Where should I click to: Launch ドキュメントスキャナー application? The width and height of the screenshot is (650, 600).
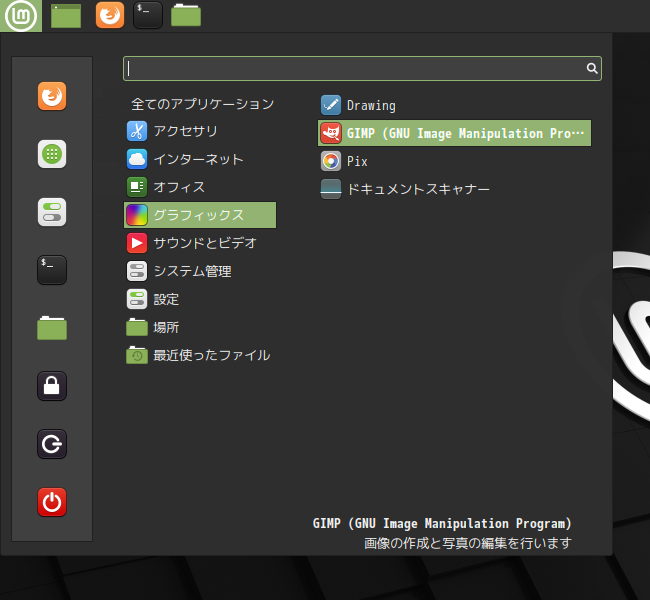(454, 189)
